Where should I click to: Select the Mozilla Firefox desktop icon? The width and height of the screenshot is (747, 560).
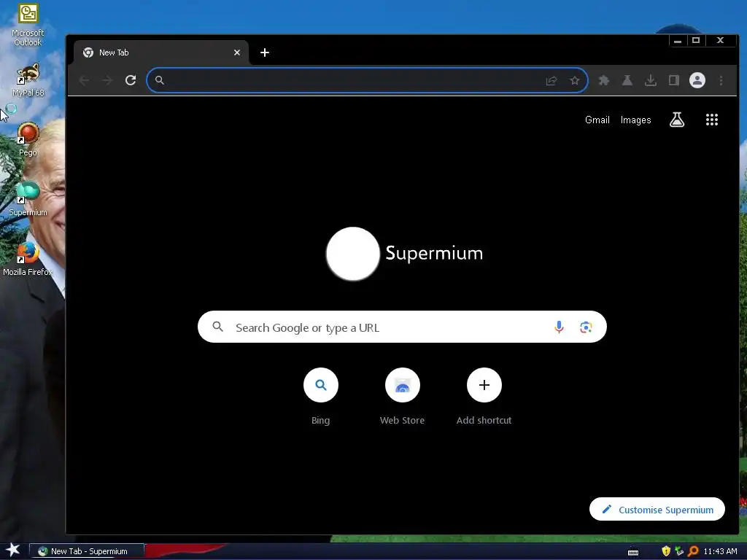[x=28, y=259]
